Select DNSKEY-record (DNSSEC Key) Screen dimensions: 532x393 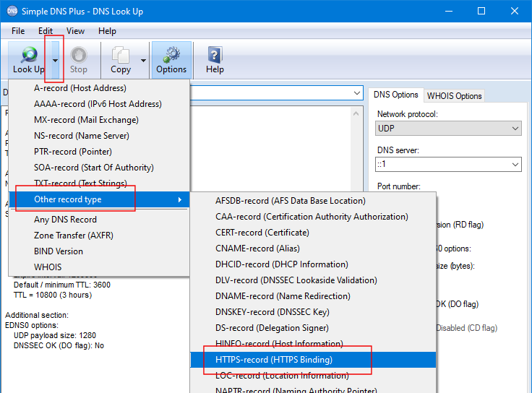coord(313,312)
